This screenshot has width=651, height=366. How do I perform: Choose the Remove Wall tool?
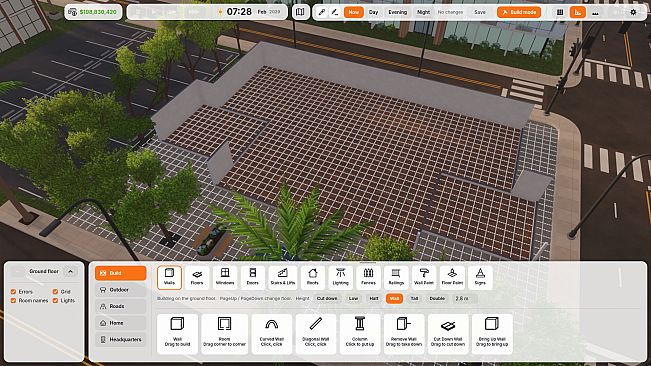click(x=404, y=334)
